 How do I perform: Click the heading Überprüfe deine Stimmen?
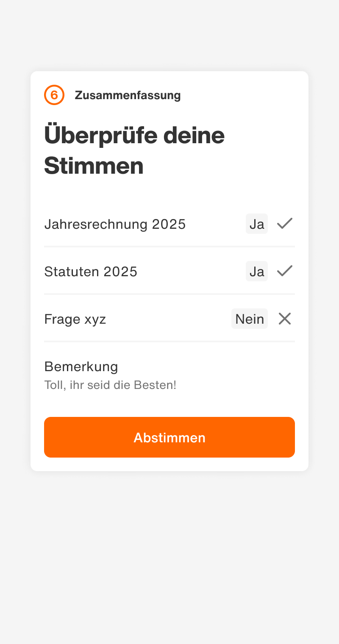(134, 150)
